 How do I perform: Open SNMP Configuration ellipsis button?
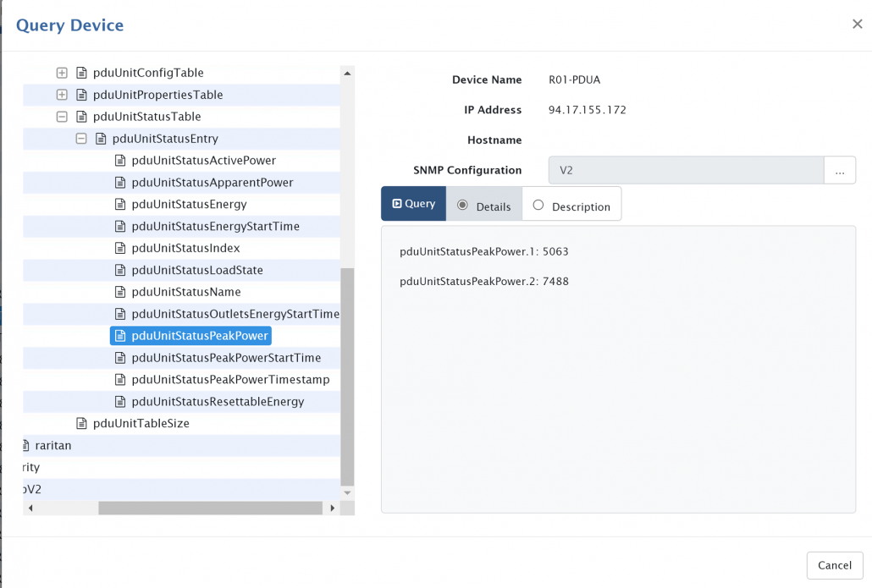839,170
